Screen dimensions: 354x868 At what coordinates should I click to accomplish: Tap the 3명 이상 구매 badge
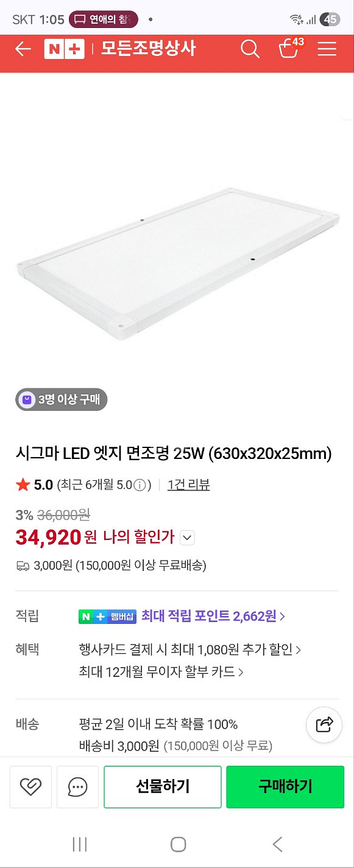60,400
